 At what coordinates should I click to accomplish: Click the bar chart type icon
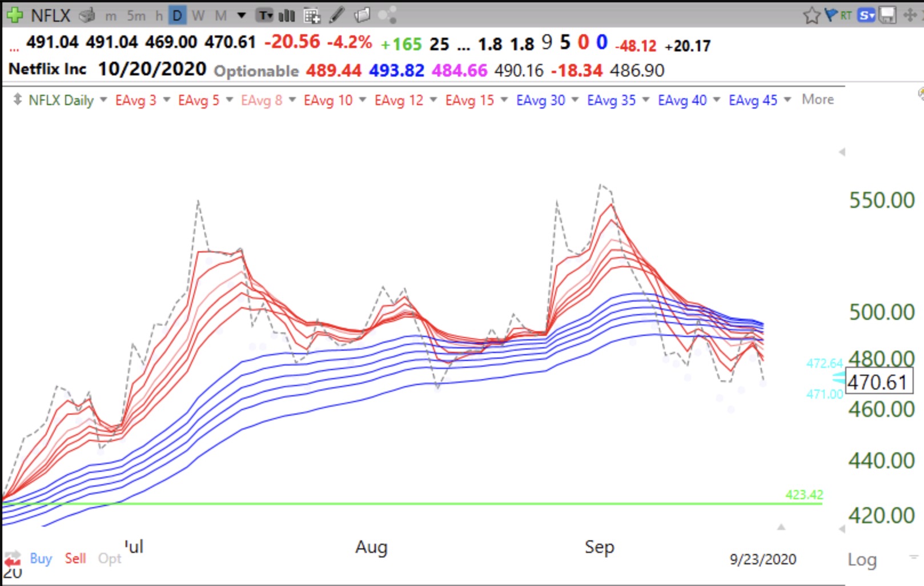[287, 15]
